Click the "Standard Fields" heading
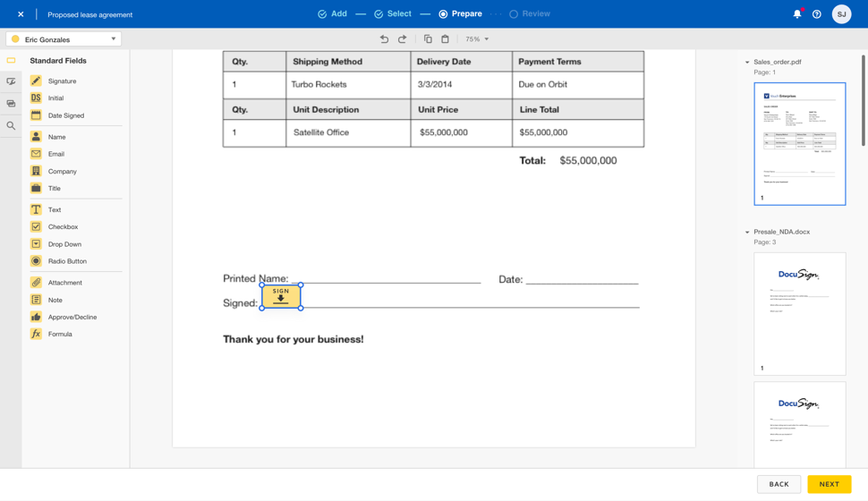This screenshot has width=868, height=501. tap(58, 60)
